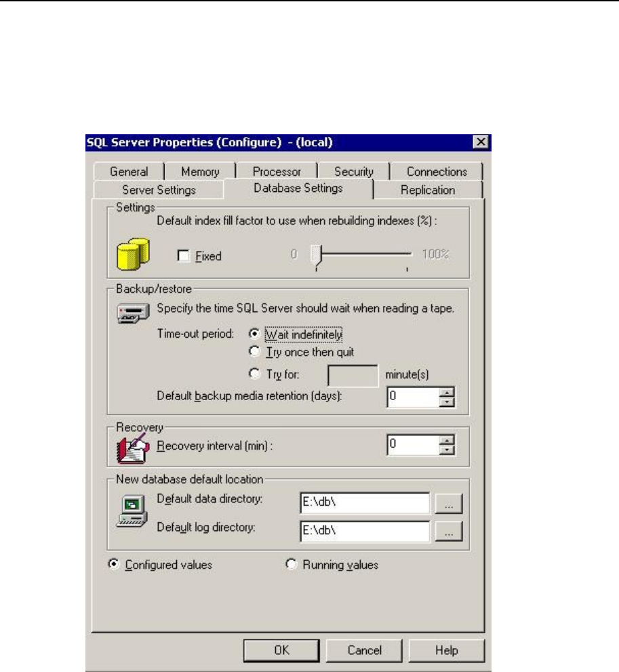Click the "Recovery interval (min)" label
Viewport: 619px width, 672px height.
click(215, 446)
